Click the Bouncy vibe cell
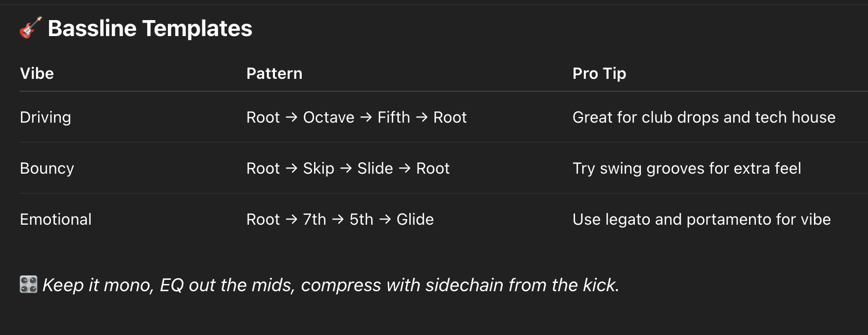Image resolution: width=868 pixels, height=335 pixels. pyautogui.click(x=47, y=168)
